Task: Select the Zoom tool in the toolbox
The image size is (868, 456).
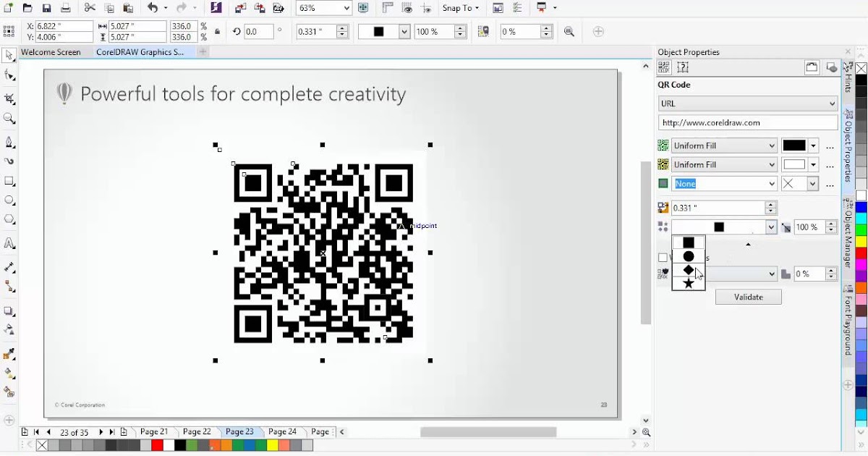Action: 9,119
